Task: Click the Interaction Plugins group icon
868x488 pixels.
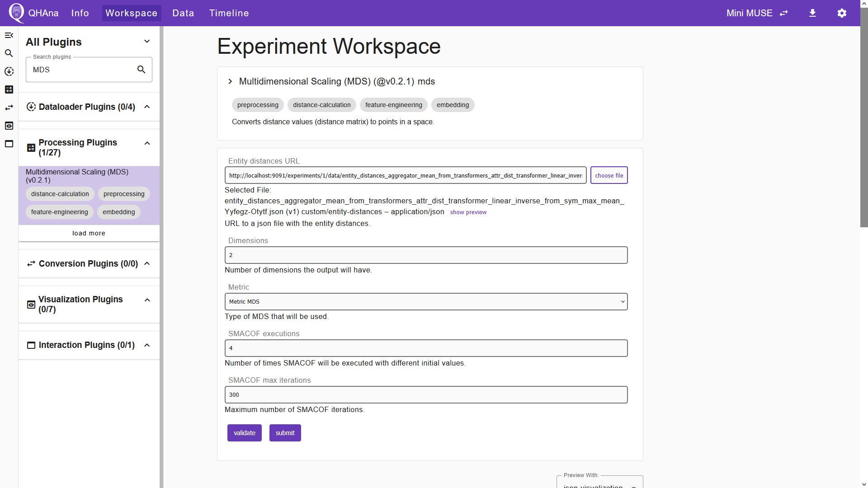Action: pyautogui.click(x=31, y=345)
